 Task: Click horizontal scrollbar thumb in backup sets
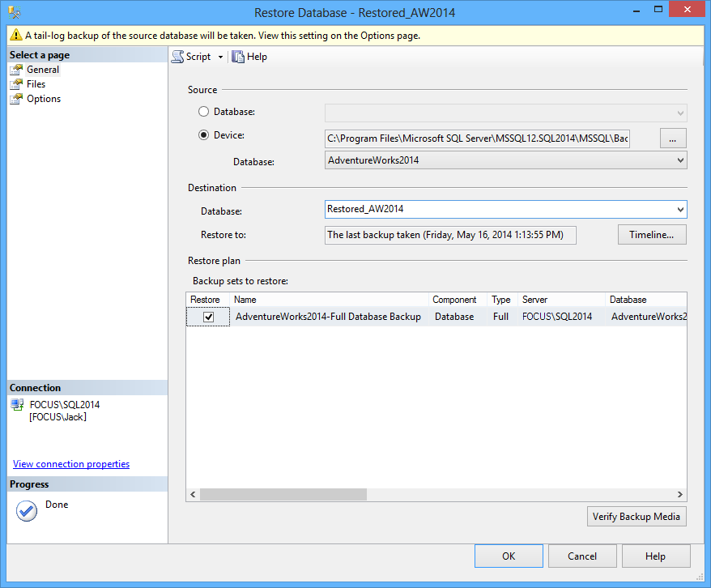(283, 494)
